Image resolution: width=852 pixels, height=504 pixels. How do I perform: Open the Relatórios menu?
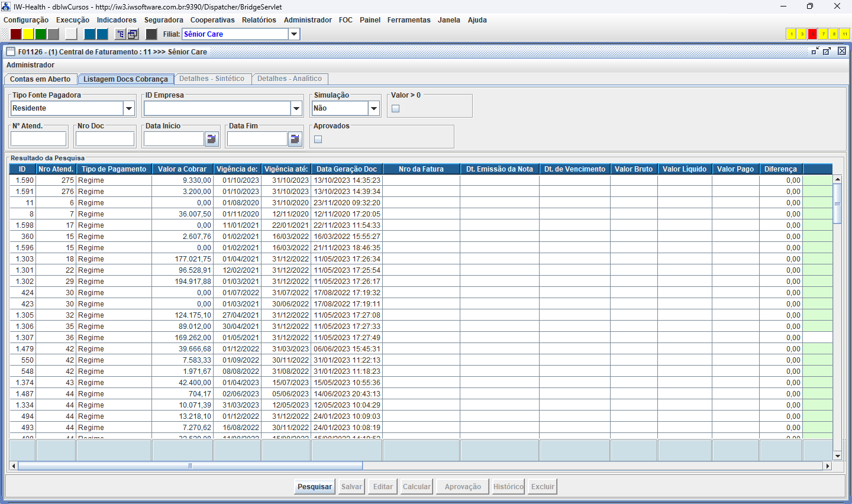pyautogui.click(x=259, y=20)
